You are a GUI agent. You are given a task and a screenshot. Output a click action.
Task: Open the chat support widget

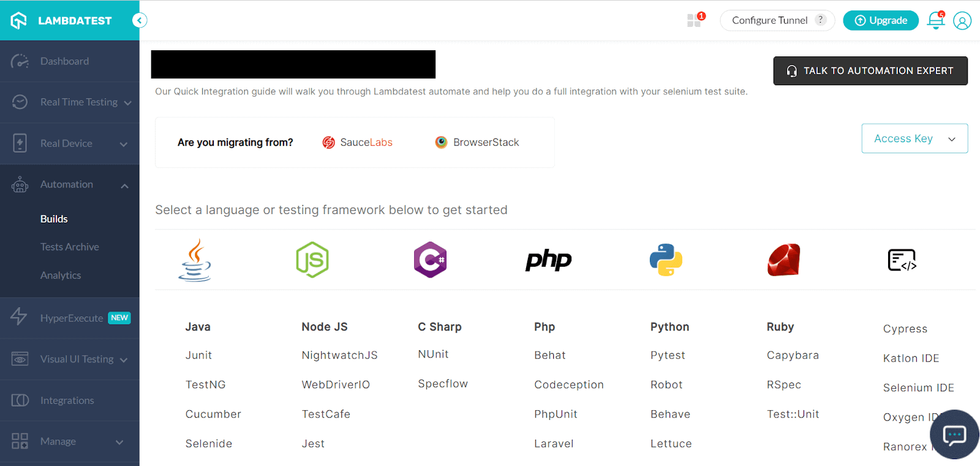click(954, 435)
